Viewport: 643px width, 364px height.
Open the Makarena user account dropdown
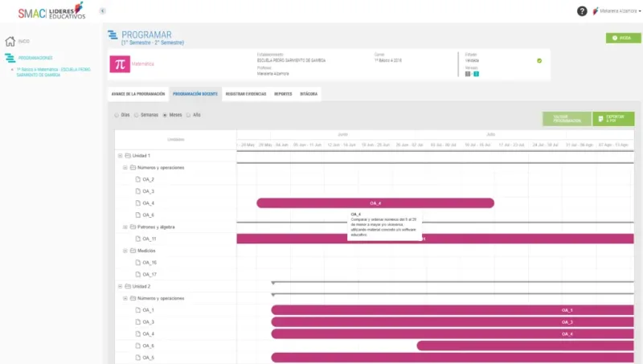[616, 11]
